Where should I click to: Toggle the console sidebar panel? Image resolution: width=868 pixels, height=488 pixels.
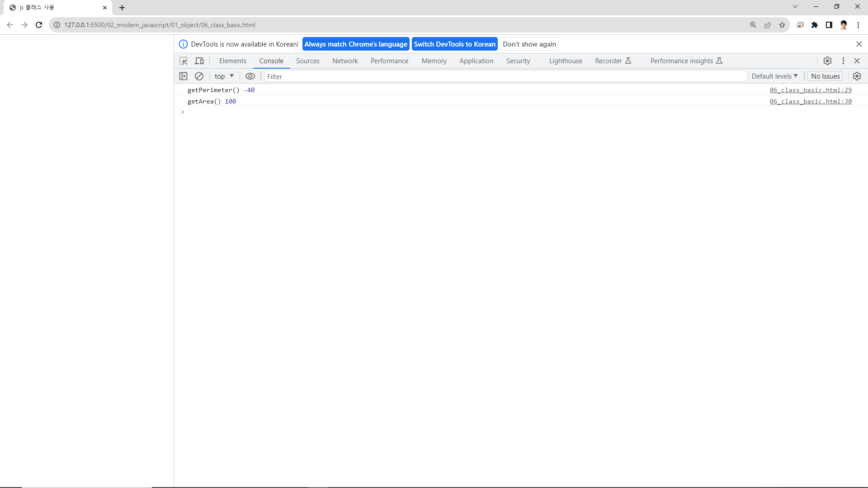(183, 76)
